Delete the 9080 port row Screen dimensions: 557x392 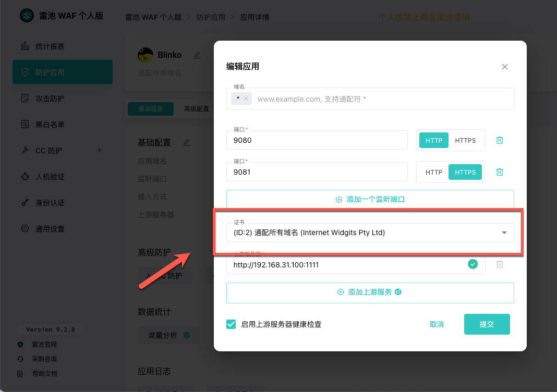tap(500, 140)
